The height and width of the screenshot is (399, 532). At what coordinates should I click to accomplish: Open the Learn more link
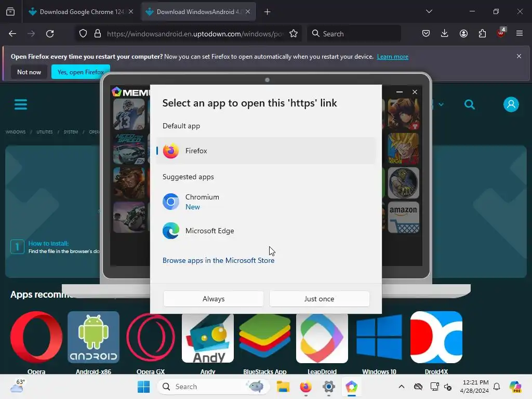[x=393, y=57]
